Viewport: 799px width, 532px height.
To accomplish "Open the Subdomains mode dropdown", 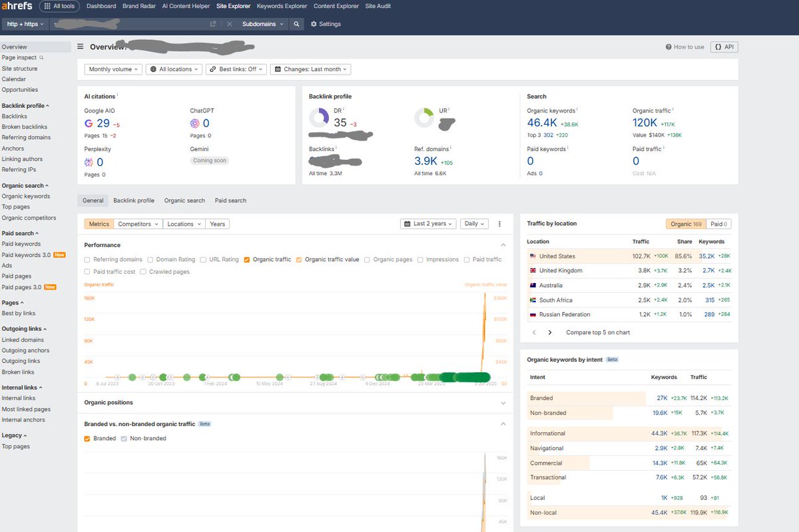I will point(262,24).
